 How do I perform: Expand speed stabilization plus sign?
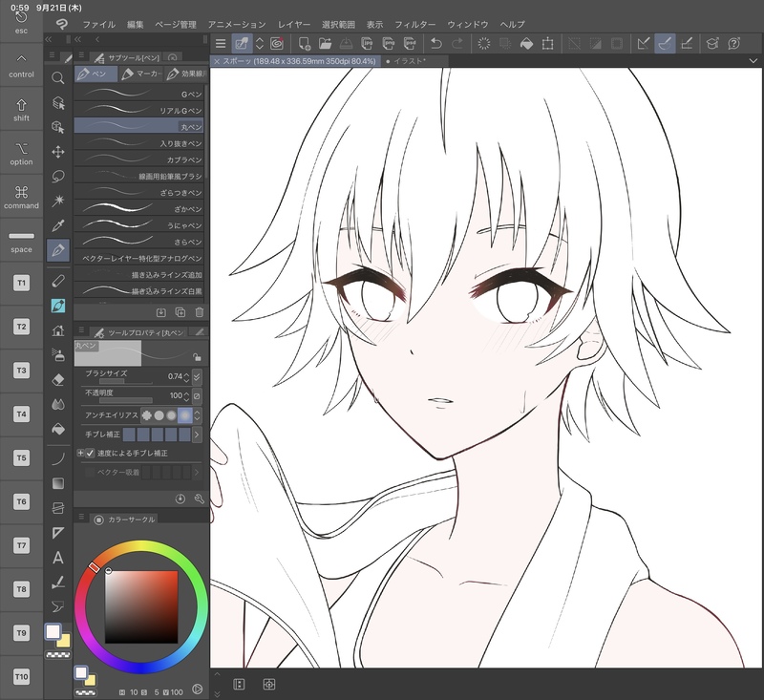[80, 453]
